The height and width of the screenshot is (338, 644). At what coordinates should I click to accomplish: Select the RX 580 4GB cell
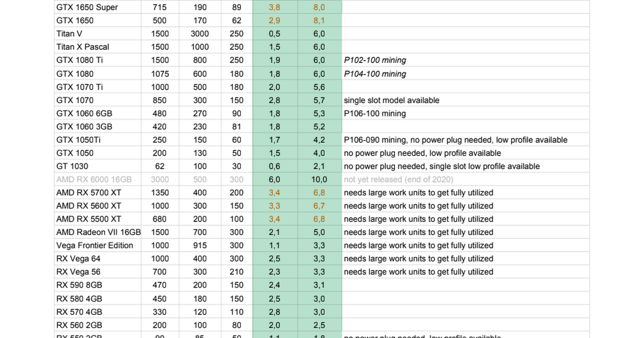[x=98, y=298]
